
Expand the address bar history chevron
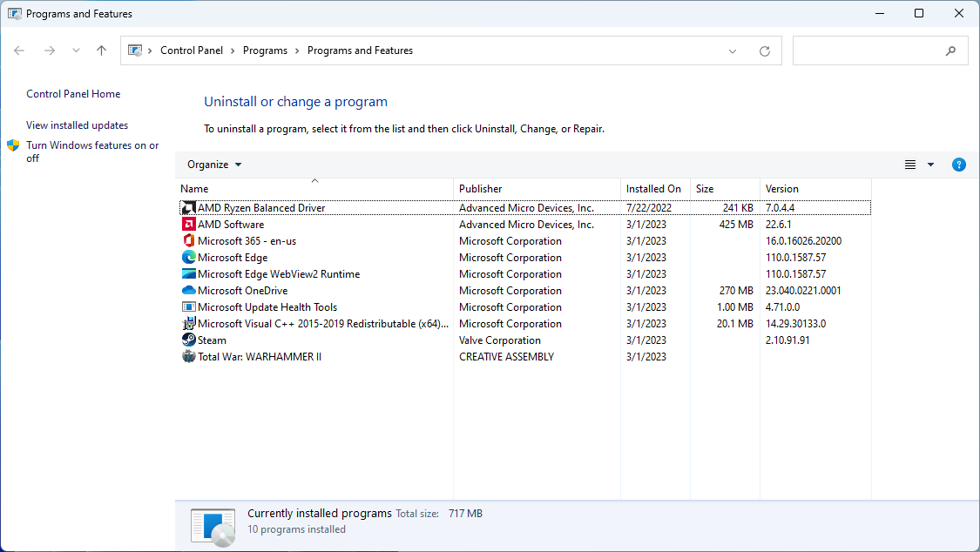732,50
